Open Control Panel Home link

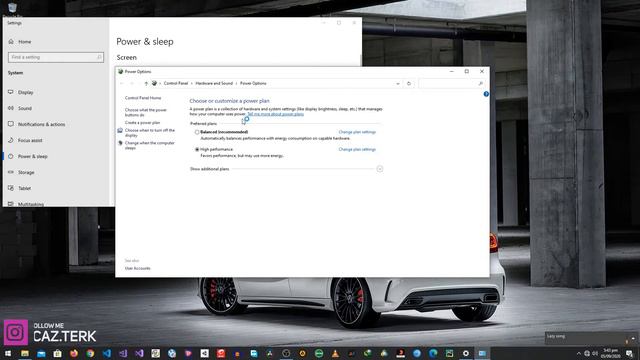pos(143,98)
